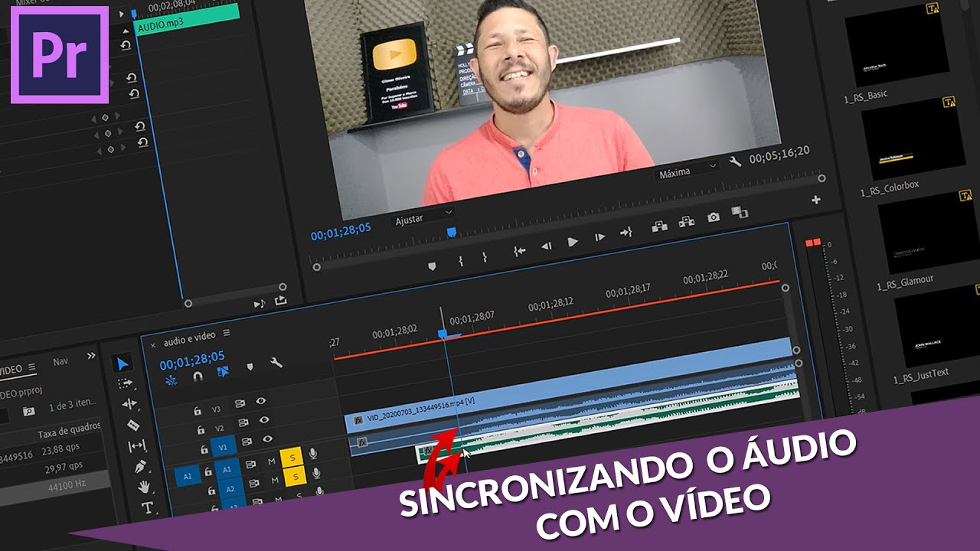Target audio track A2
The height and width of the screenshot is (551, 980).
pos(230,489)
